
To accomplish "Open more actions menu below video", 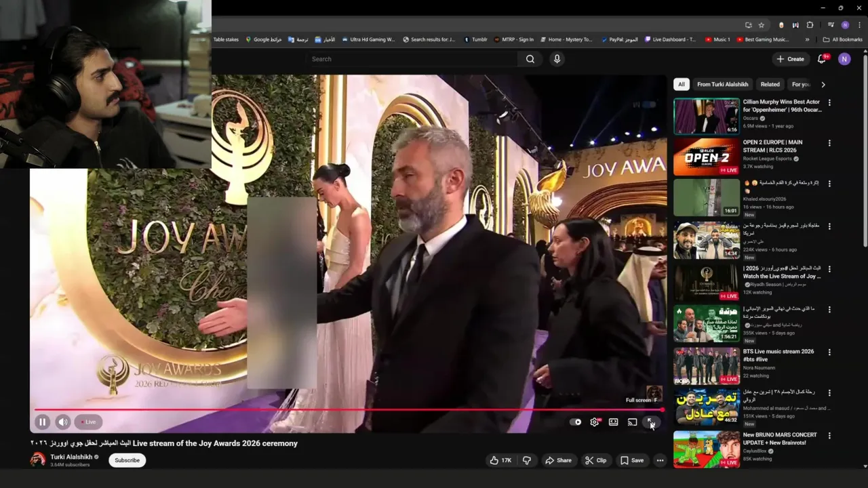I will [660, 460].
